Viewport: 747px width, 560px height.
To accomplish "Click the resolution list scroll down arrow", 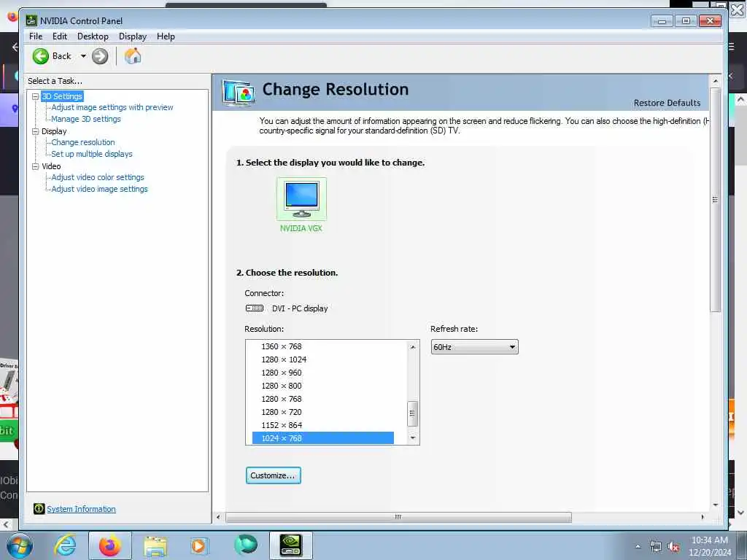I will coord(413,437).
